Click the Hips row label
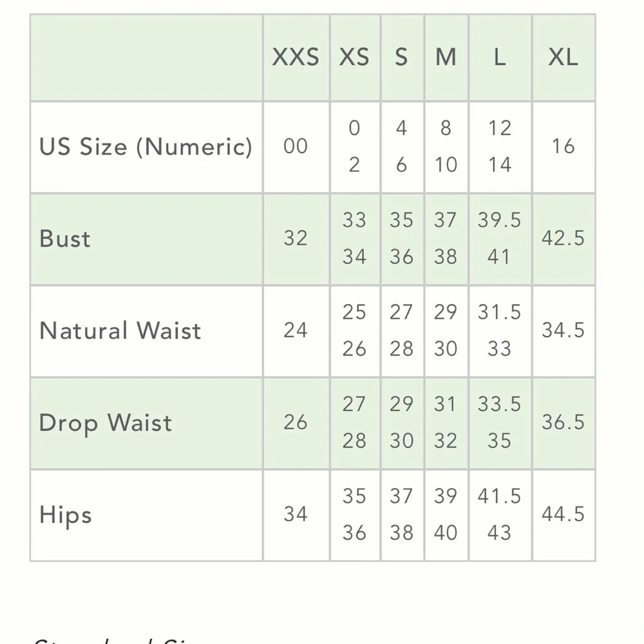The height and width of the screenshot is (644, 644). click(66, 515)
